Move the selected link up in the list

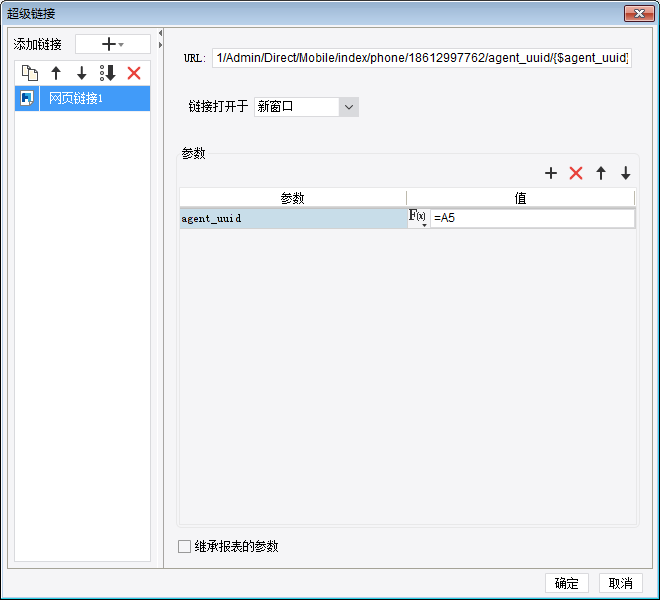(56, 73)
